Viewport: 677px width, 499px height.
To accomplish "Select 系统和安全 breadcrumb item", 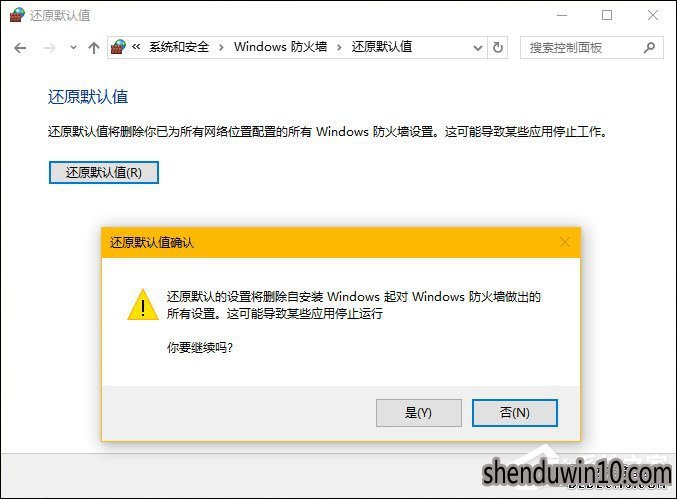I will [179, 47].
